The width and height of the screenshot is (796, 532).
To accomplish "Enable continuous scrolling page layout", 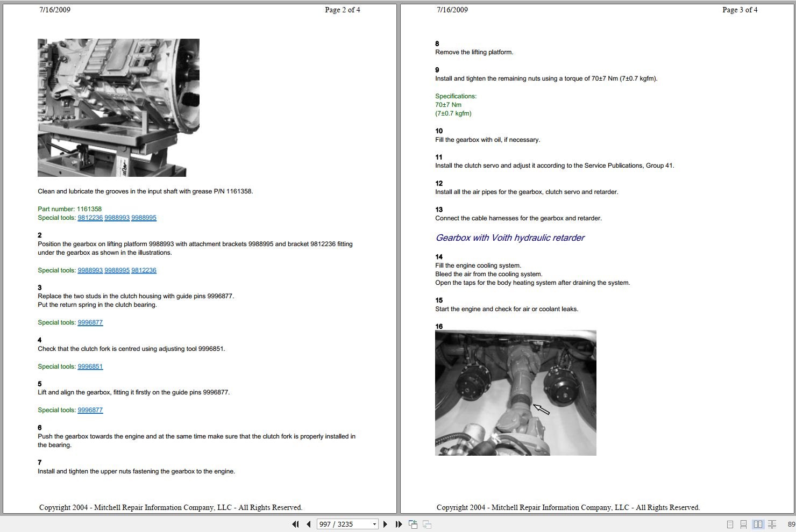I will (743, 524).
